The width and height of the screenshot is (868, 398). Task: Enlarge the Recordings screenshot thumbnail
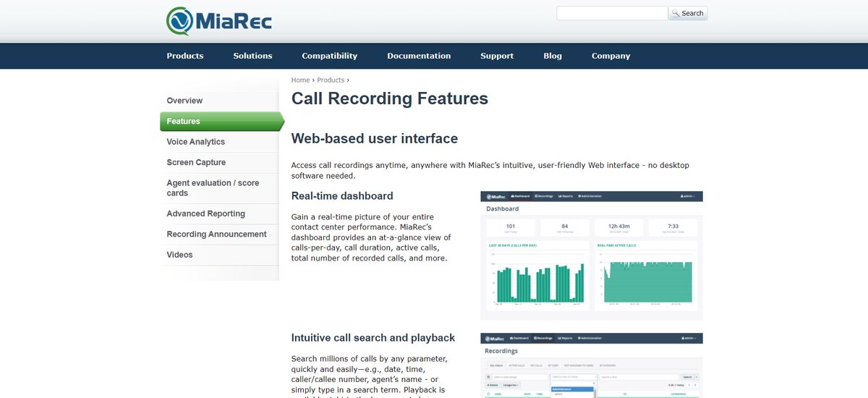tap(592, 365)
